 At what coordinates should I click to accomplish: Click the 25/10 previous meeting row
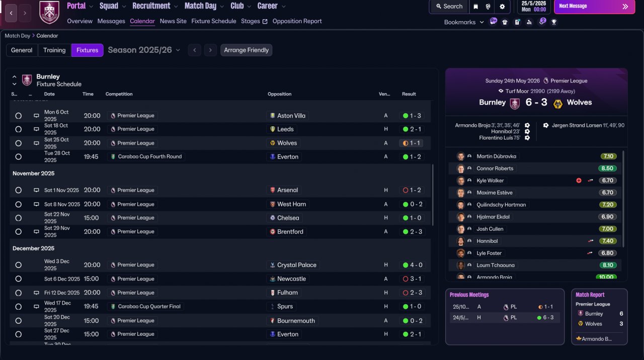505,307
